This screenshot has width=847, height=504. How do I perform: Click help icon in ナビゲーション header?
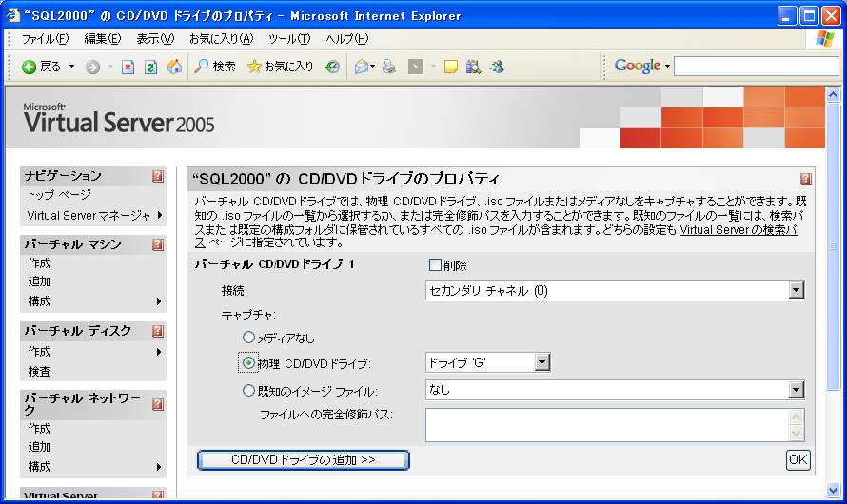(x=158, y=176)
